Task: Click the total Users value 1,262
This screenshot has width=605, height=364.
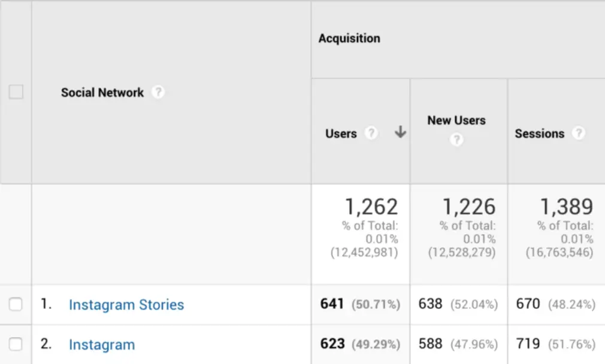Action: [x=371, y=207]
